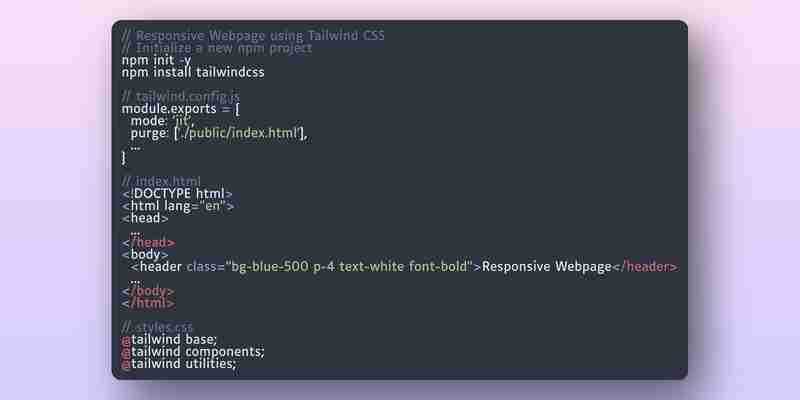This screenshot has width=800, height=400.
Task: Click the 'npm install tailwindcss' line
Action: pyautogui.click(x=193, y=72)
